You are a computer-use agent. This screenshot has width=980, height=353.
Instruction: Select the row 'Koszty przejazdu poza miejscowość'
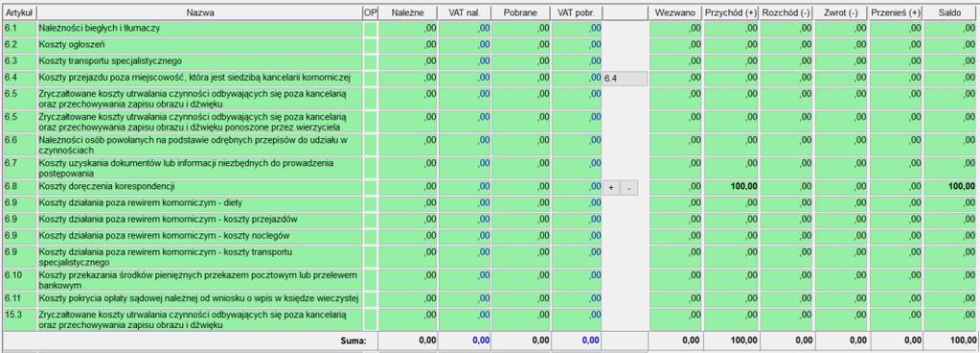(199, 78)
